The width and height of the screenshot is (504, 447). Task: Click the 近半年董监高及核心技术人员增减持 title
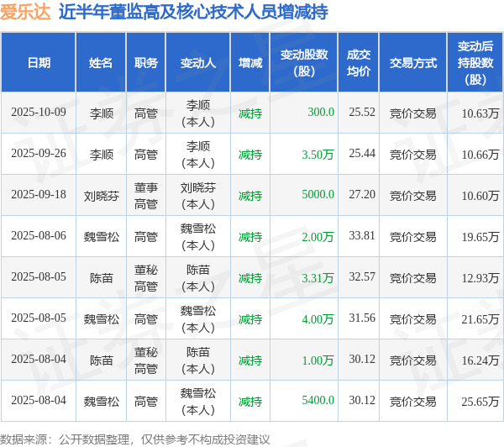(193, 12)
